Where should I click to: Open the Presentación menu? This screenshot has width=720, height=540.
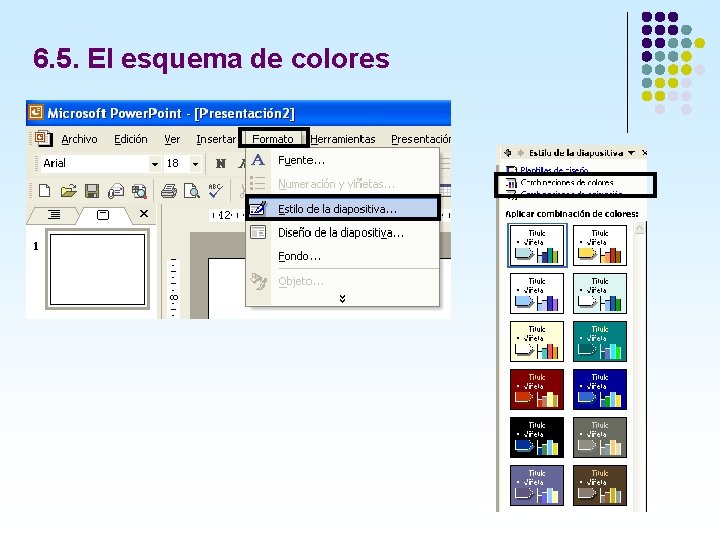[421, 139]
